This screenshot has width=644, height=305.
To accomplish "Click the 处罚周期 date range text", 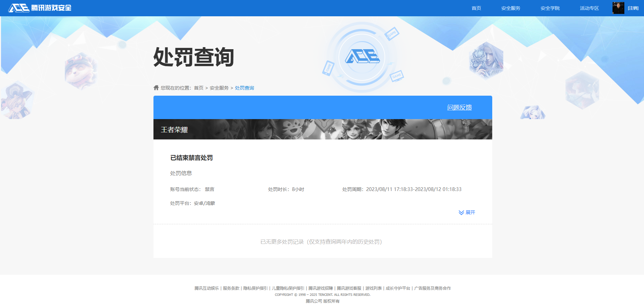I will (402, 189).
